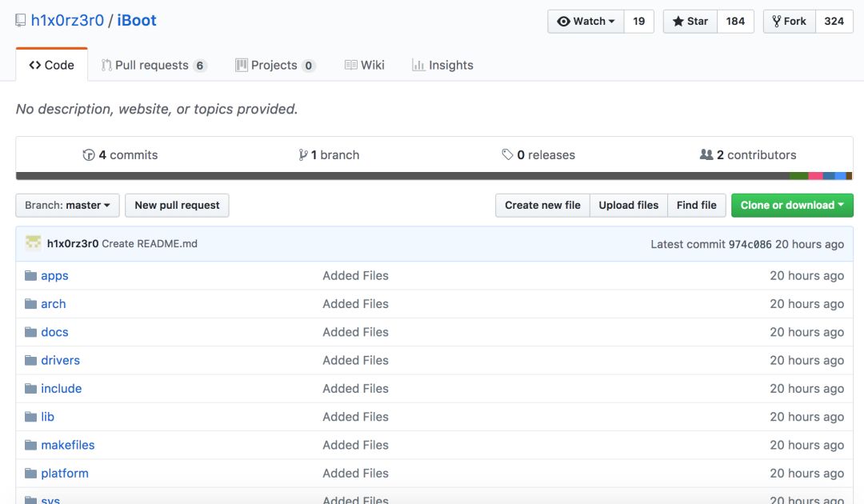Viewport: 864px width, 504px height.
Task: View the 324 forks count
Action: (834, 22)
